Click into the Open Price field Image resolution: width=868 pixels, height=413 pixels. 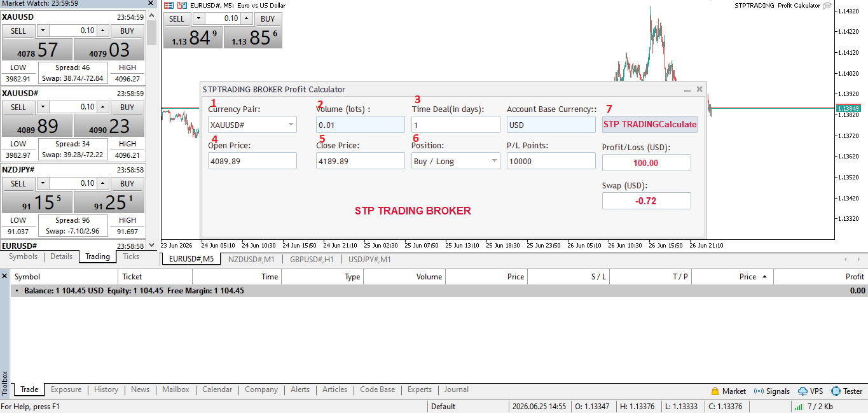(252, 161)
